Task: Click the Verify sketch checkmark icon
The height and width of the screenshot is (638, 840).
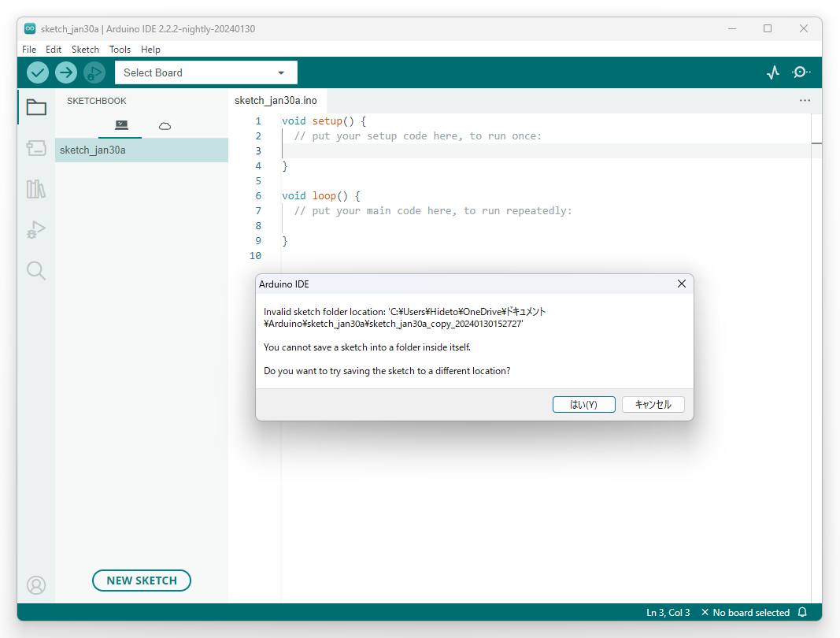Action: 37,72
